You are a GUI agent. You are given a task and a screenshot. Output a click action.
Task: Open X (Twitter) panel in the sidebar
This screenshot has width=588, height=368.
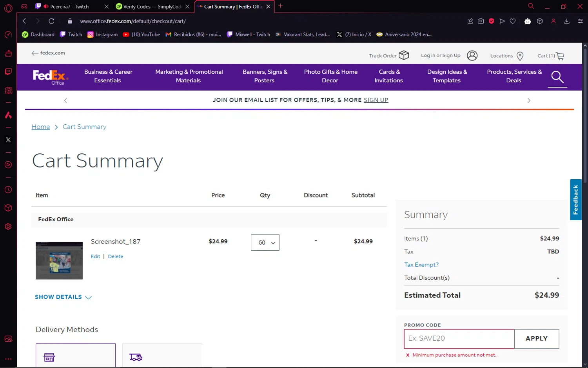tap(8, 140)
